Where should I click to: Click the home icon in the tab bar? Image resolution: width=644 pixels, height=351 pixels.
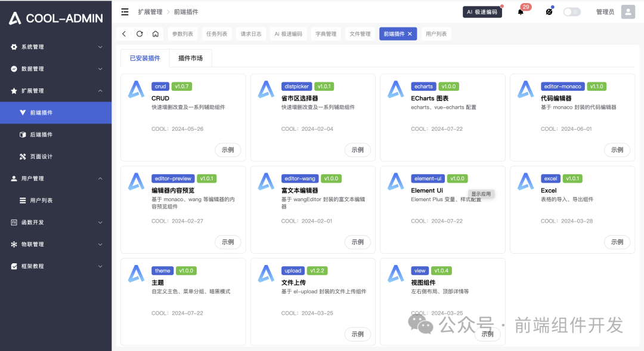(x=155, y=33)
